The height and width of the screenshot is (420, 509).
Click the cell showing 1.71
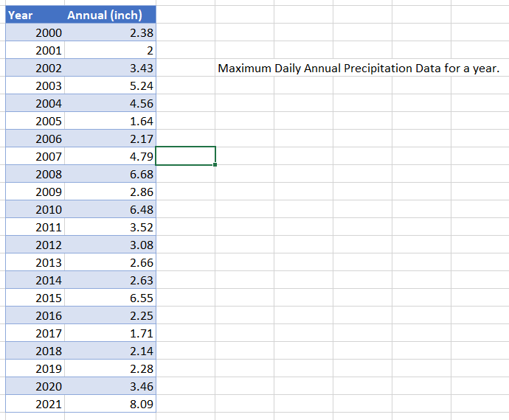tap(110, 333)
